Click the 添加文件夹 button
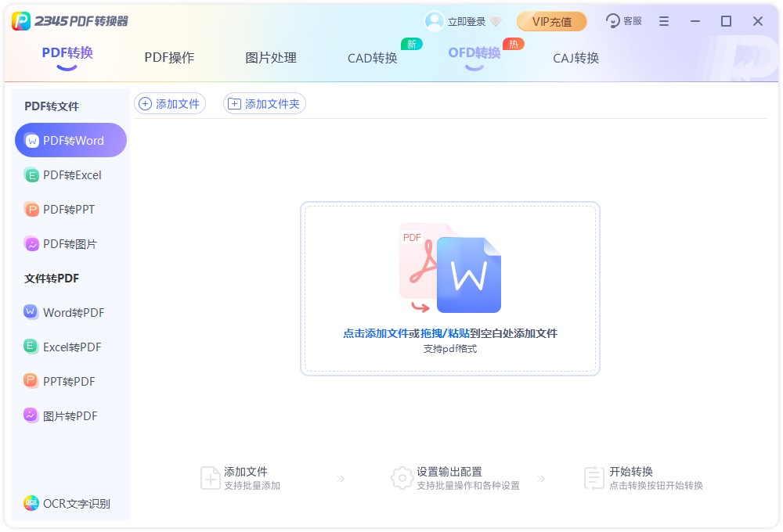The image size is (783, 532). (x=264, y=103)
